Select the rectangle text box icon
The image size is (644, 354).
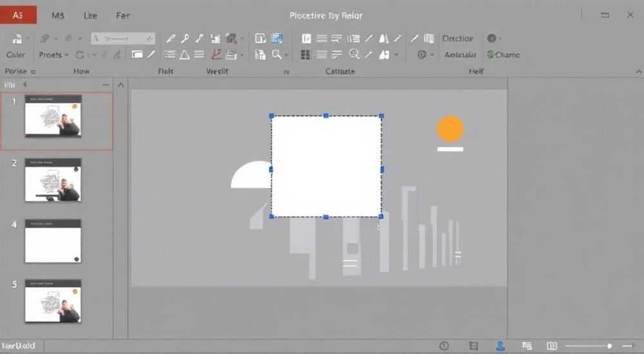(x=137, y=55)
